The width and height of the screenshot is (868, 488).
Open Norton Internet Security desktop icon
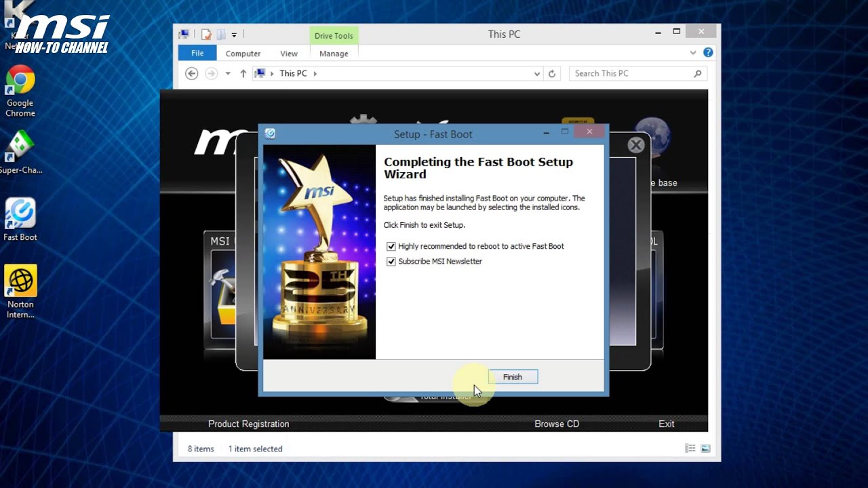pos(20,291)
